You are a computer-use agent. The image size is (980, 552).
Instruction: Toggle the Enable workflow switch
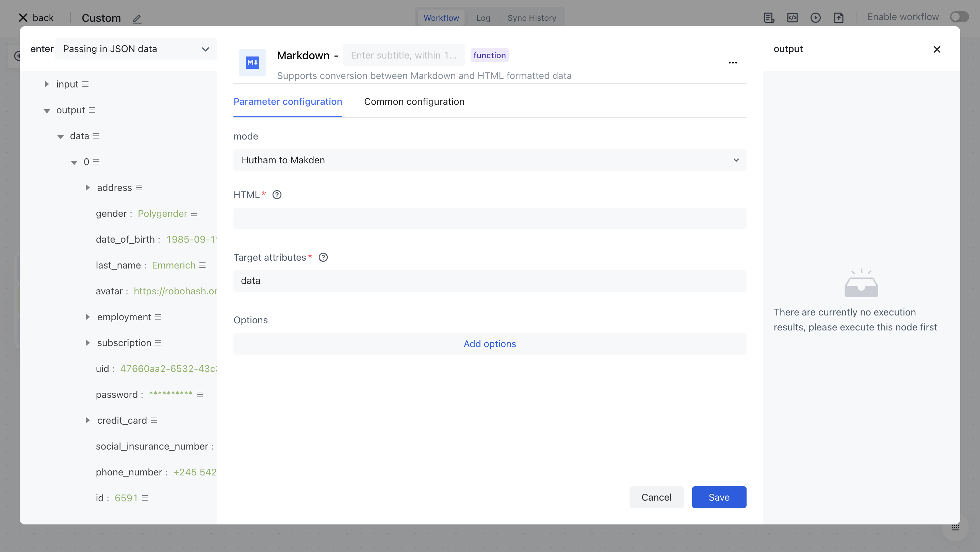pos(959,17)
